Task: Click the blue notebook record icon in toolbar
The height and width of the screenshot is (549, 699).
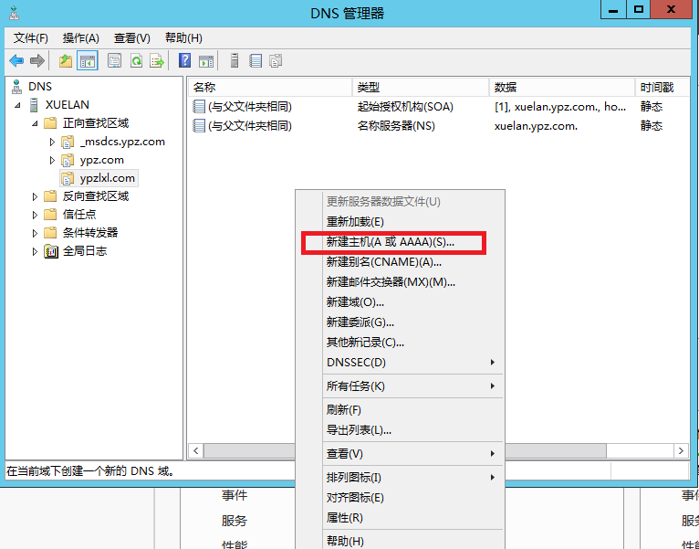Action: click(255, 61)
